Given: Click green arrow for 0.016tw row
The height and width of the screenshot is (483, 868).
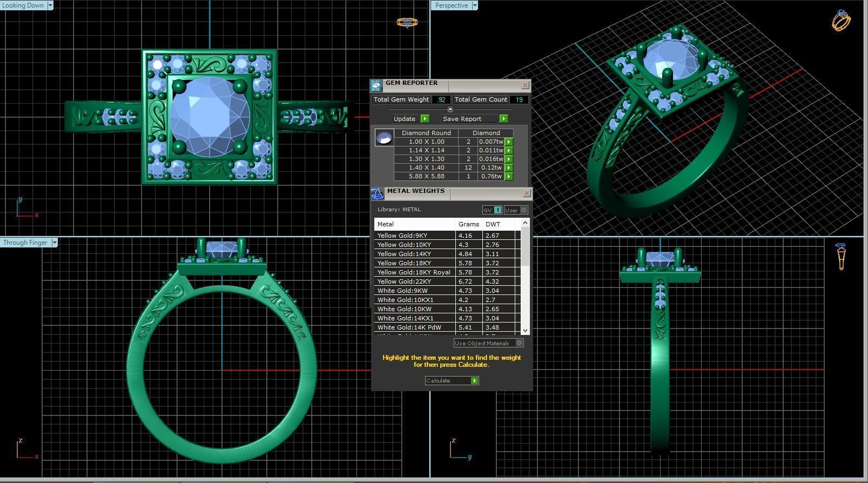Looking at the screenshot, I should [x=509, y=159].
